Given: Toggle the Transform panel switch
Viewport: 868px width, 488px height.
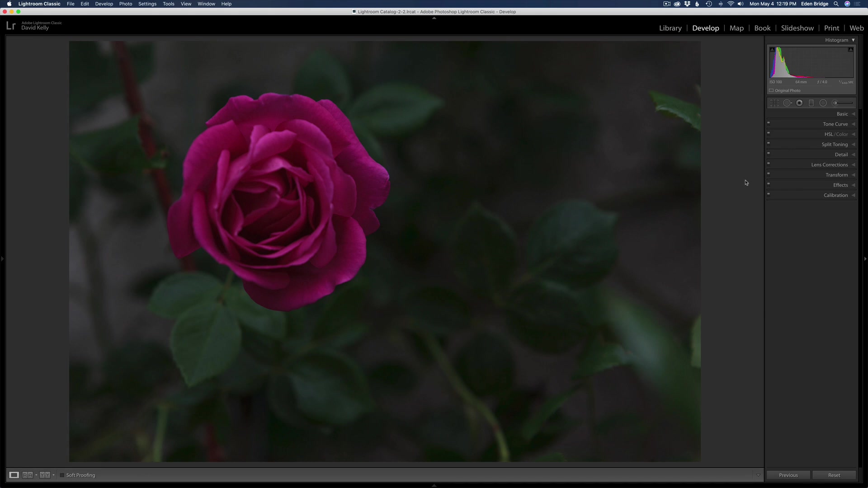Looking at the screenshot, I should point(769,174).
